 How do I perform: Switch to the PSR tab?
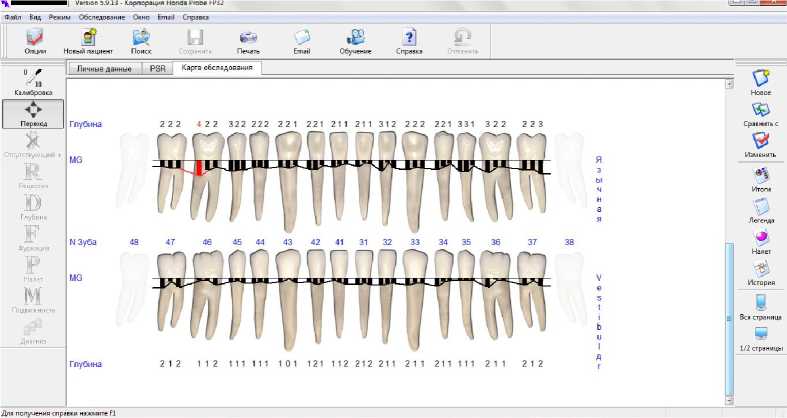coord(157,68)
